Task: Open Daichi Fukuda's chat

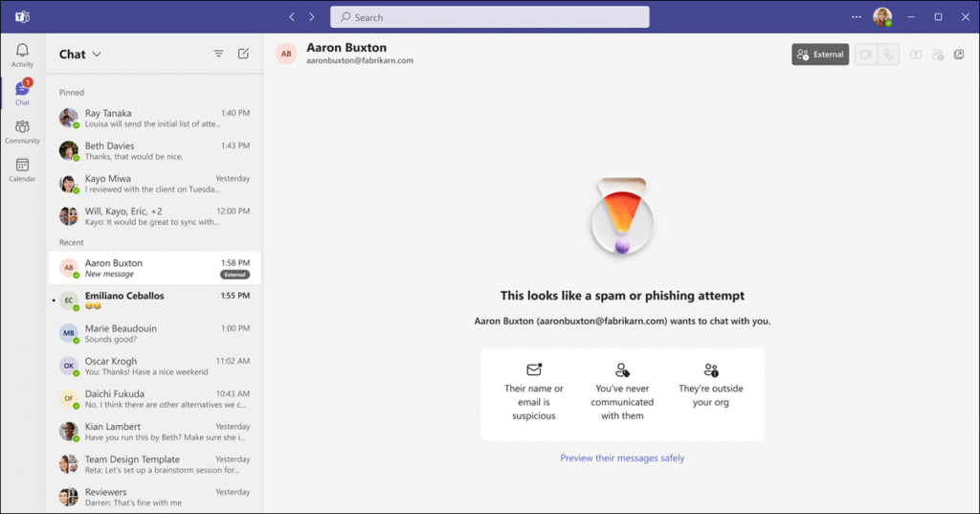Action: coord(154,398)
